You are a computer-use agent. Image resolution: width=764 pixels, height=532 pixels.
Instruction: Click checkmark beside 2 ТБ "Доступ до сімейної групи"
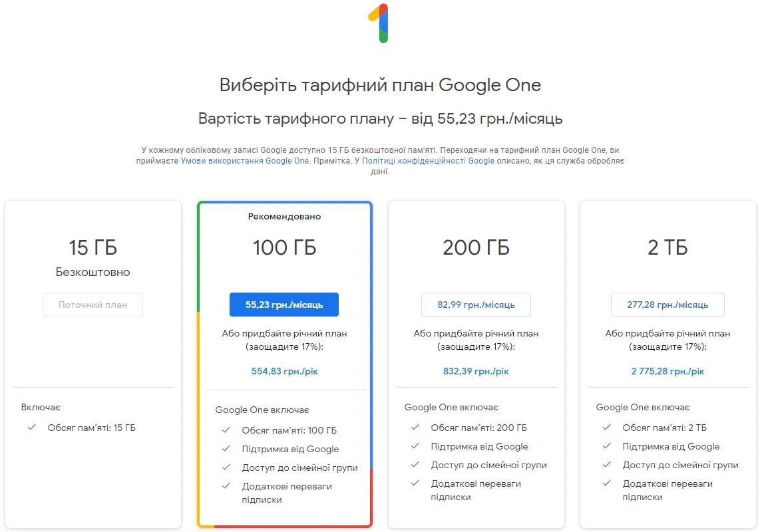607,465
